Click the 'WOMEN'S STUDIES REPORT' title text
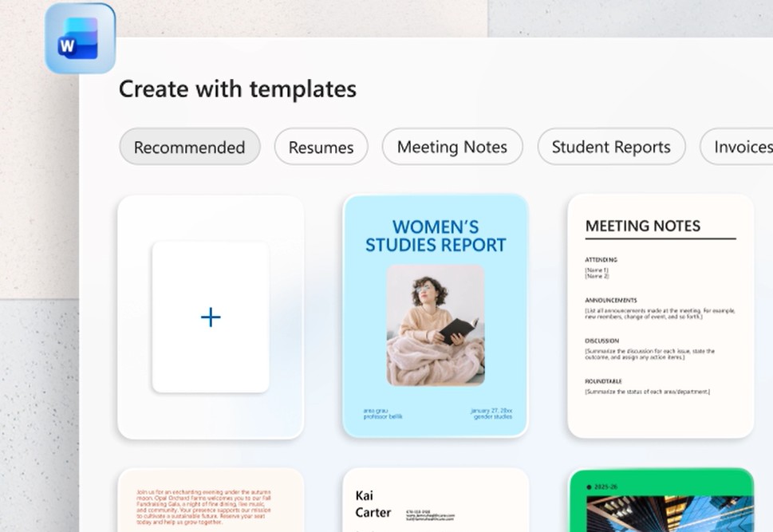773x532 pixels. (x=436, y=235)
